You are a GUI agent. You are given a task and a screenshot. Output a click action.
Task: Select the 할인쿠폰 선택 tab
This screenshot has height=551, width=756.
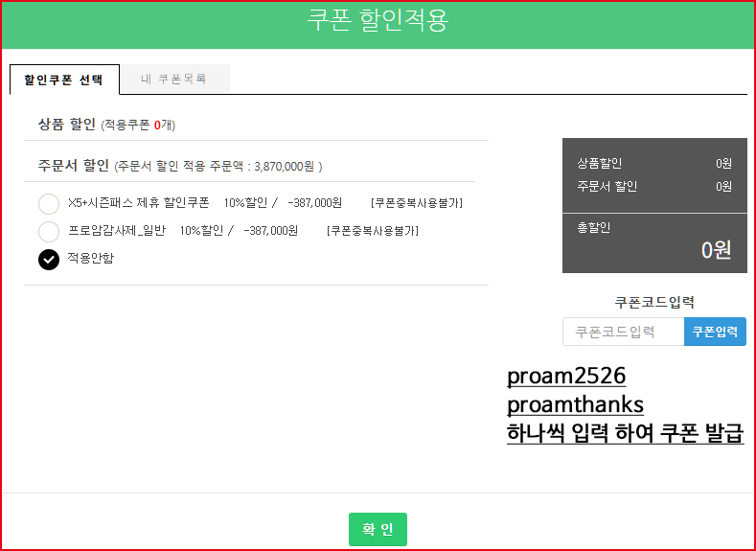tap(64, 80)
